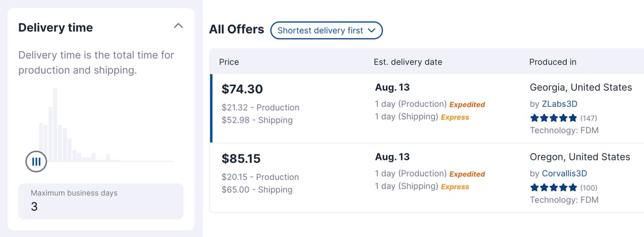Image resolution: width=644 pixels, height=237 pixels.
Task: Click Express label in the Oregon offer
Action: click(x=455, y=186)
